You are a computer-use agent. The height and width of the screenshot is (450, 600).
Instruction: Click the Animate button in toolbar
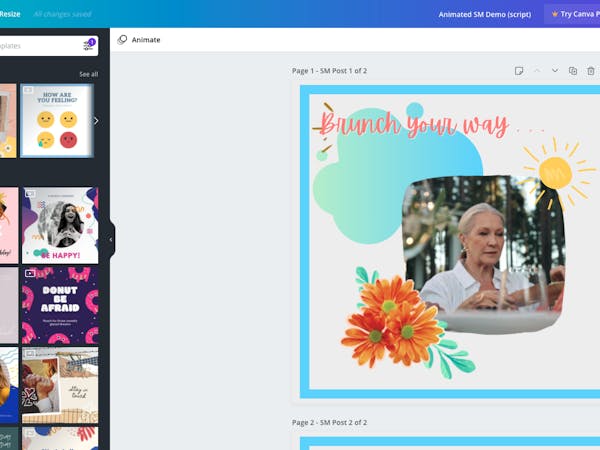coord(139,40)
